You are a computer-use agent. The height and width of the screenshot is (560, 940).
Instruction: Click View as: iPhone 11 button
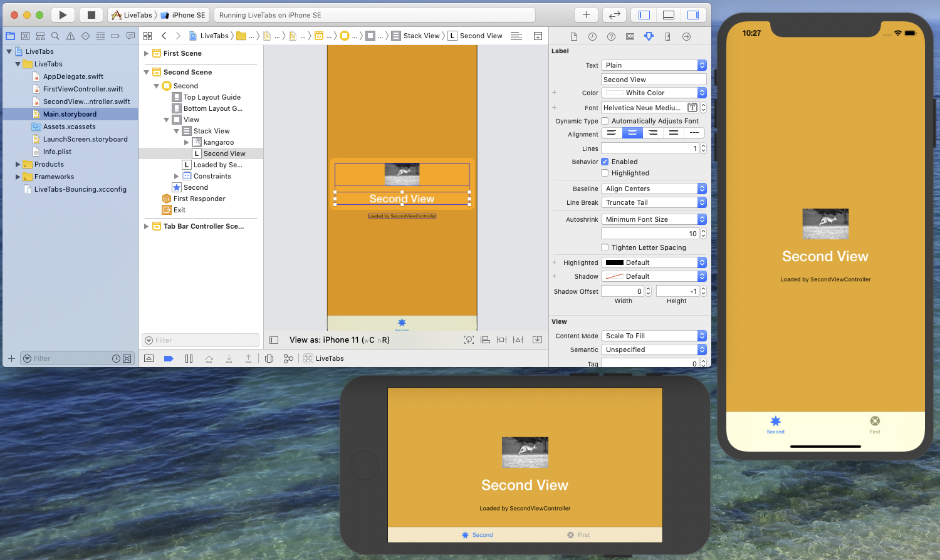tap(340, 340)
